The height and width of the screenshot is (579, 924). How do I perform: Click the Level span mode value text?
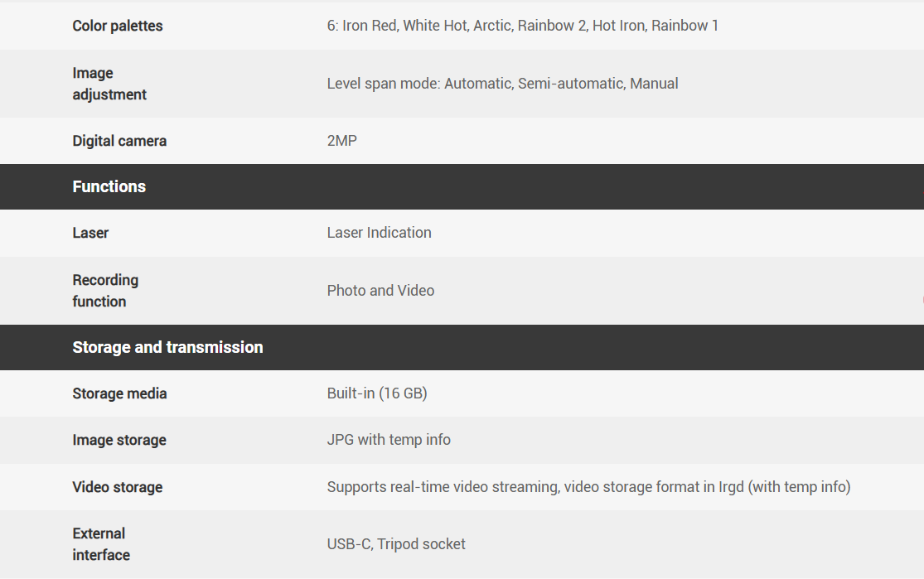(x=502, y=84)
